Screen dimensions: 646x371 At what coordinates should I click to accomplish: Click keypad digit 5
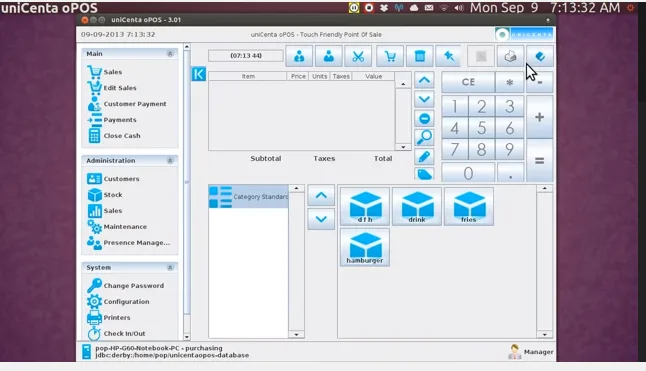point(481,128)
